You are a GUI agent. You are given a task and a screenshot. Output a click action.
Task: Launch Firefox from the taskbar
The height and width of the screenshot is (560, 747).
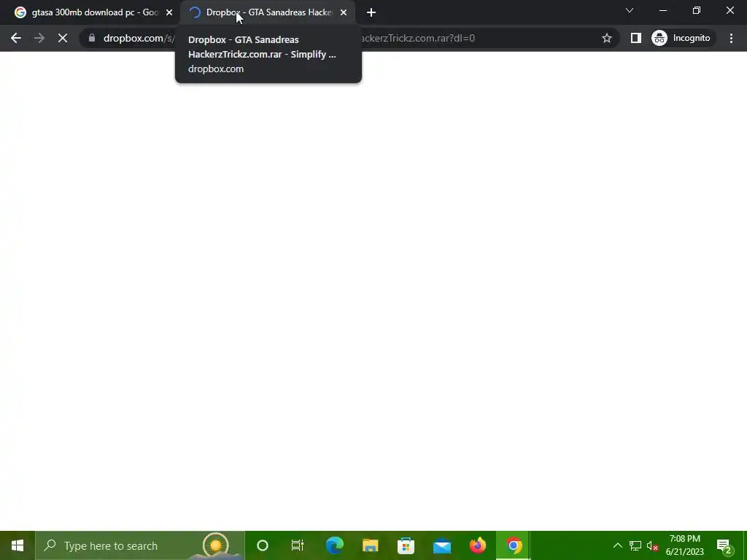coord(477,545)
